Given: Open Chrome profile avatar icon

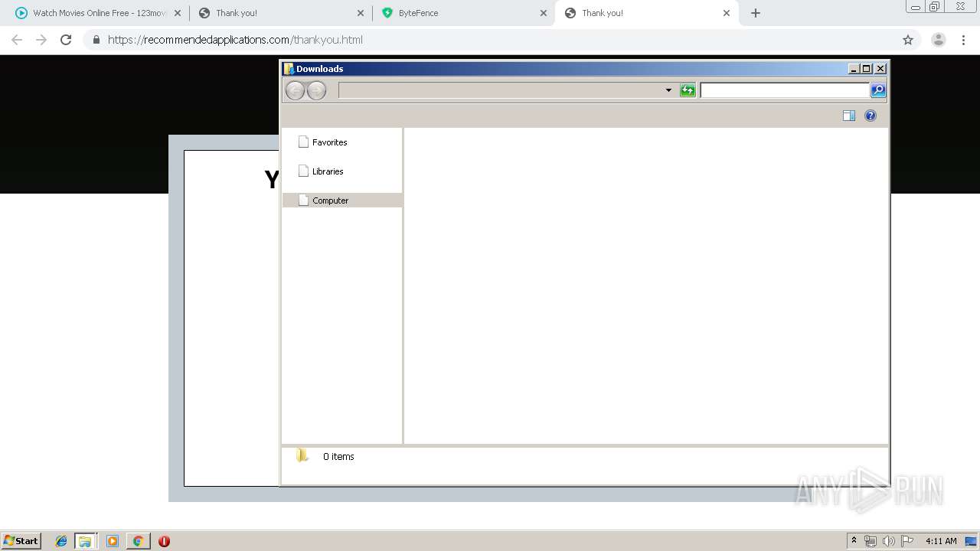Looking at the screenshot, I should (x=938, y=40).
